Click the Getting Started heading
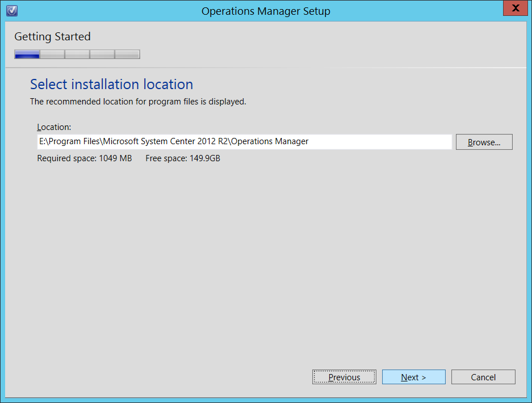Viewport: 532px width, 403px height. (x=52, y=36)
